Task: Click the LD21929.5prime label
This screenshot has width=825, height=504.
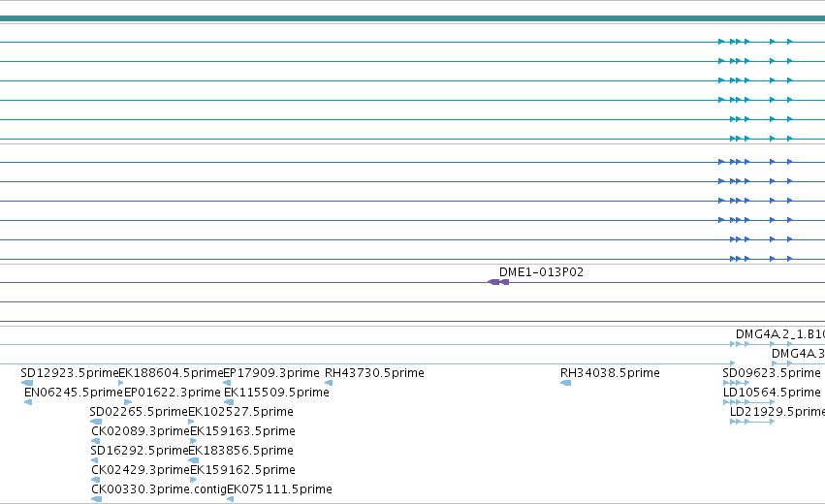Action: pyautogui.click(x=777, y=412)
